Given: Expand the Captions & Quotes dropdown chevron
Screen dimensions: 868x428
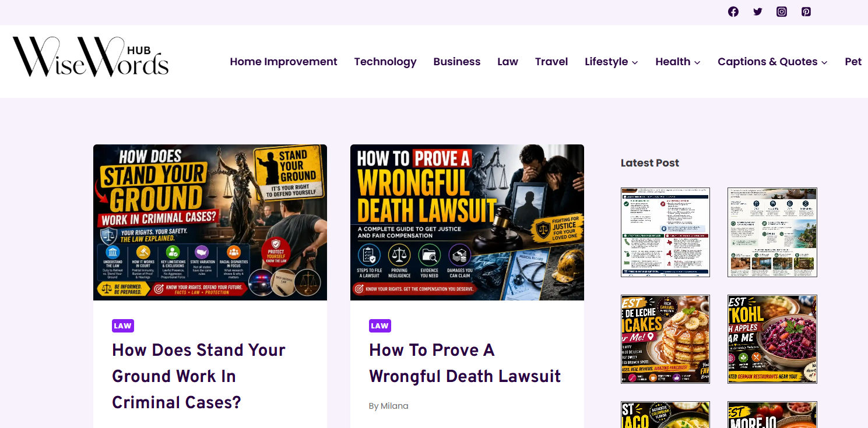Looking at the screenshot, I should point(824,62).
